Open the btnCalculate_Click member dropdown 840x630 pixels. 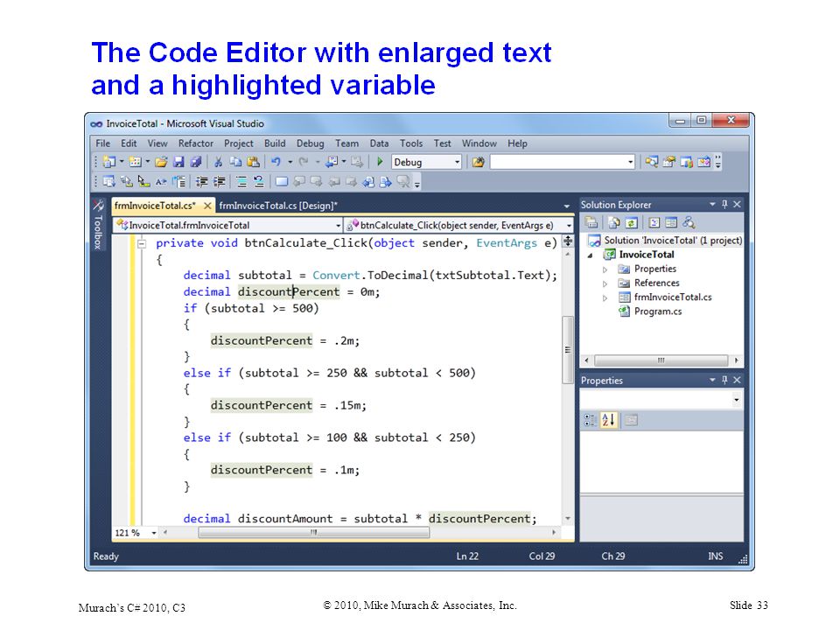click(569, 226)
